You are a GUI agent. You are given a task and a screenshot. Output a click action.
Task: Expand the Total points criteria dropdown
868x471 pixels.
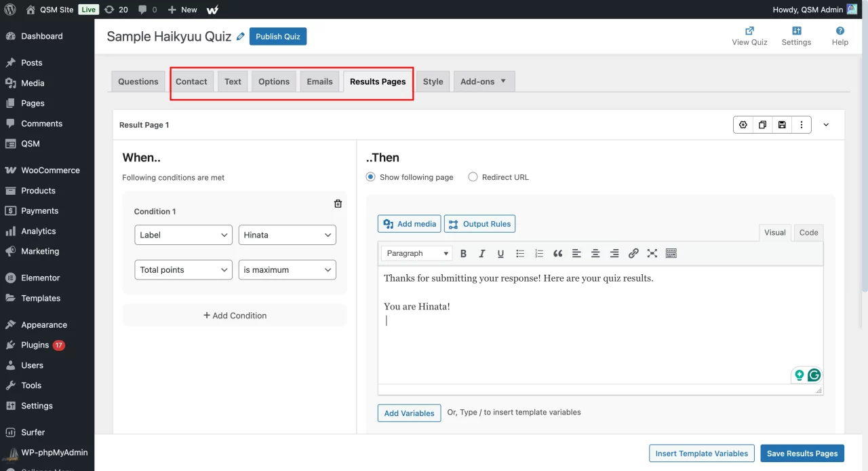point(183,270)
